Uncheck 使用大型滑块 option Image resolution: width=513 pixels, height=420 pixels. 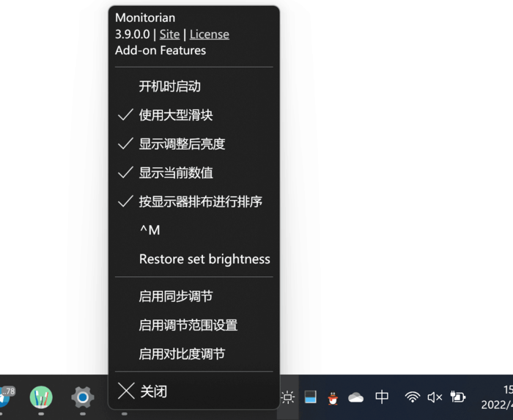[x=194, y=115]
